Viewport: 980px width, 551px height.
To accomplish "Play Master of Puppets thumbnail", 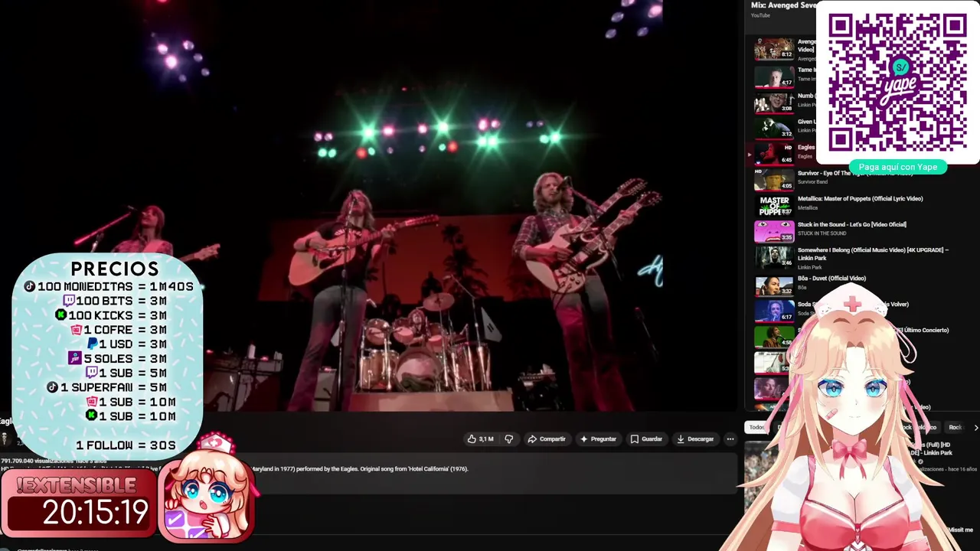I will 774,205.
